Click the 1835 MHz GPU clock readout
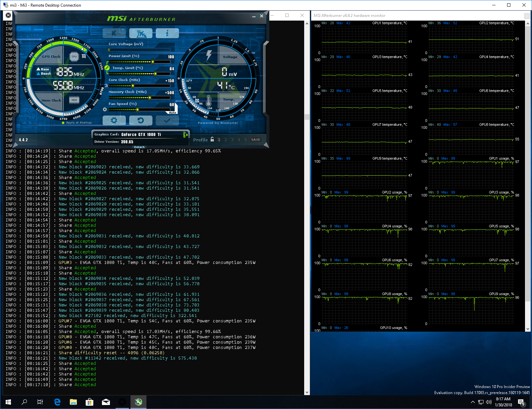Image resolution: width=532 pixels, height=409 pixels. (70, 72)
